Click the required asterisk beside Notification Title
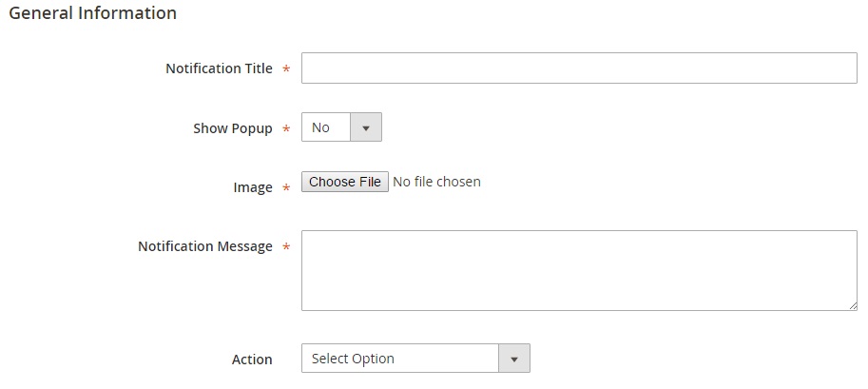 click(286, 69)
